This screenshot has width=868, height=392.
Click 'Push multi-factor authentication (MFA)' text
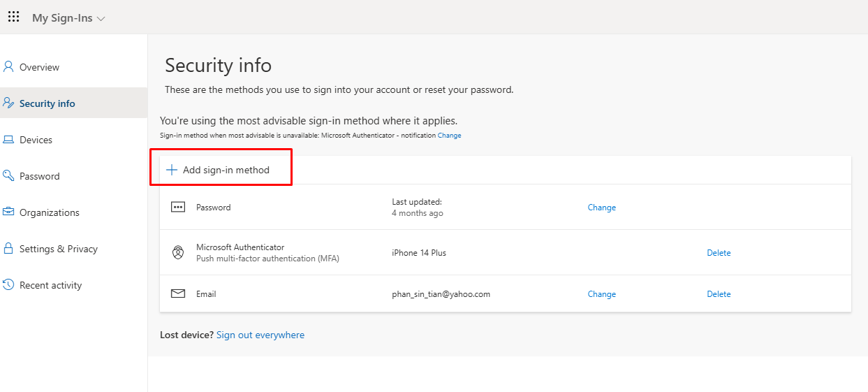point(267,259)
